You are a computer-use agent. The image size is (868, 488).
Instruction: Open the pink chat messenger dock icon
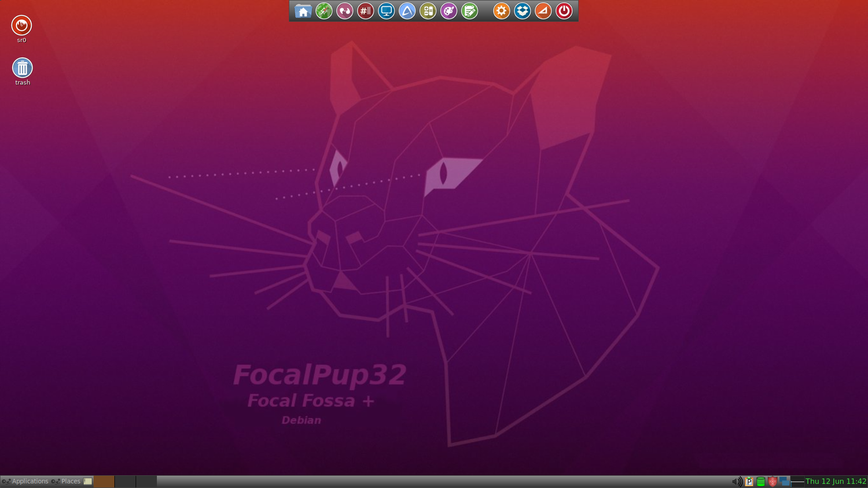[x=345, y=11]
